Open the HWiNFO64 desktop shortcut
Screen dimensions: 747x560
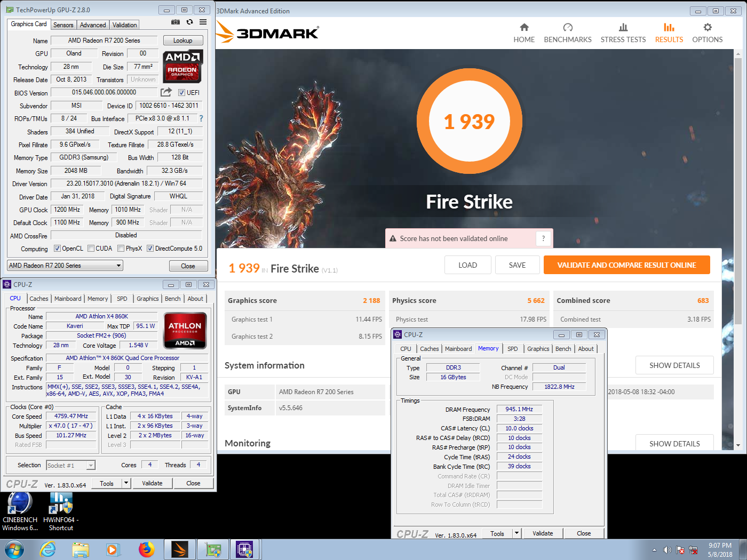tap(61, 511)
